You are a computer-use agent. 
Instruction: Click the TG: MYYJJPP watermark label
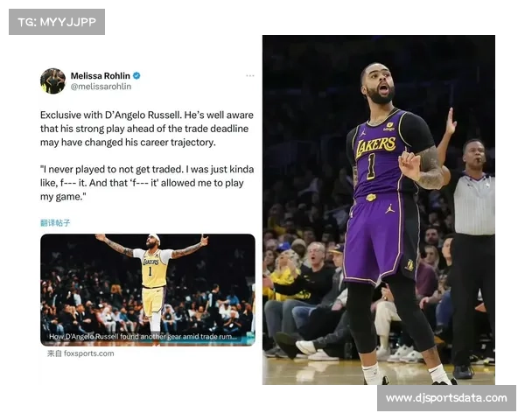57,22
